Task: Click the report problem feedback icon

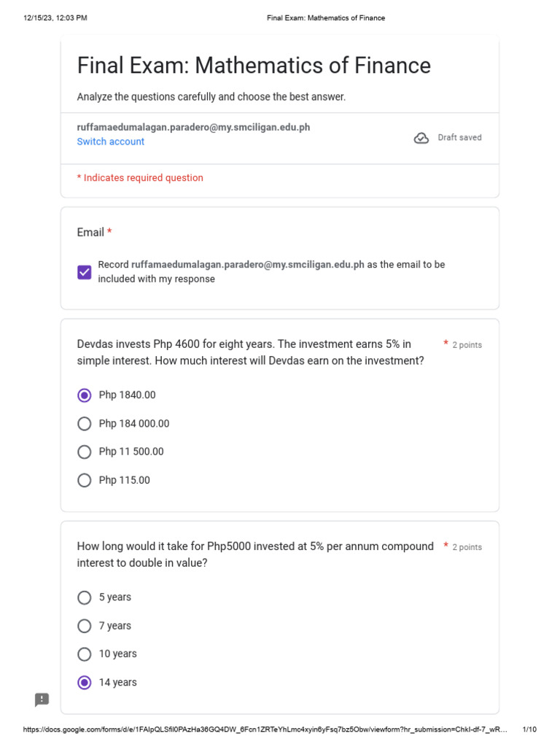Action: (x=42, y=700)
